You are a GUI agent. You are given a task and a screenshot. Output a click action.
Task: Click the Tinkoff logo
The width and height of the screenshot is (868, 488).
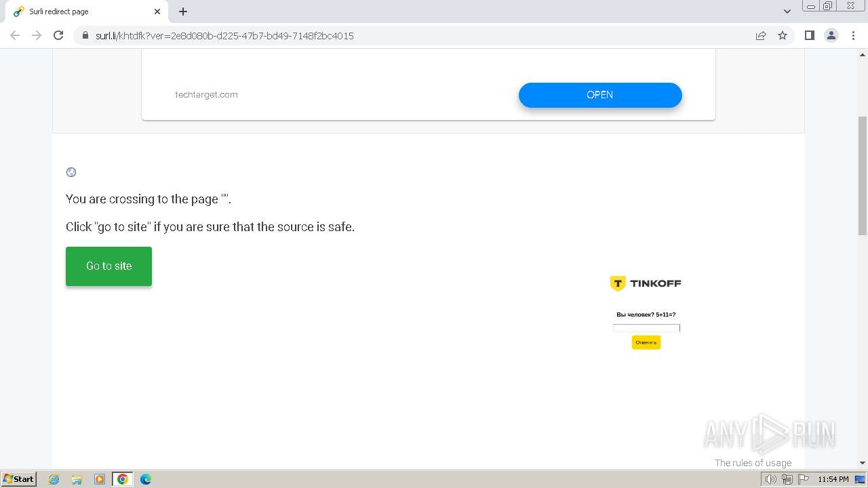[x=646, y=283]
